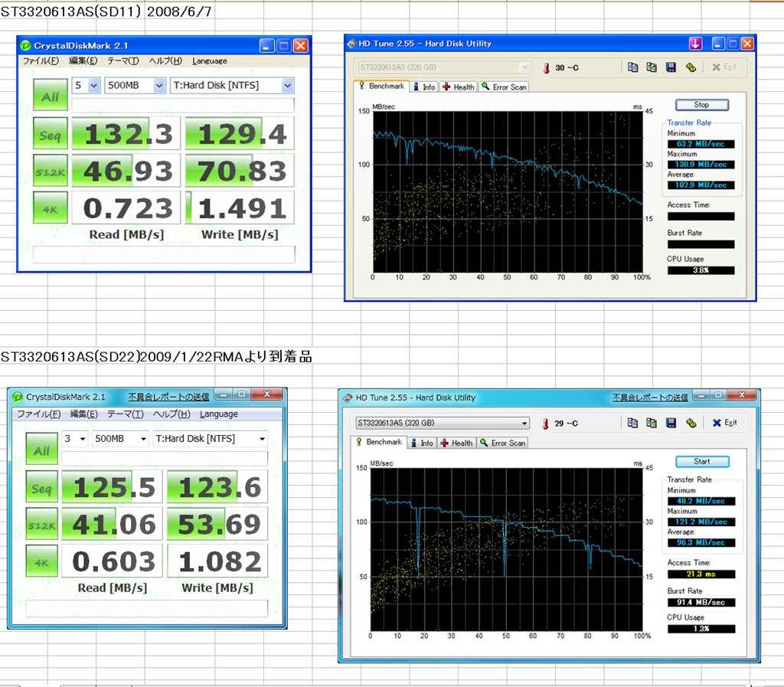Click purple down-arrow icon in HD Tune title bar
Viewport: 784px width, 687px height.
pyautogui.click(x=695, y=44)
